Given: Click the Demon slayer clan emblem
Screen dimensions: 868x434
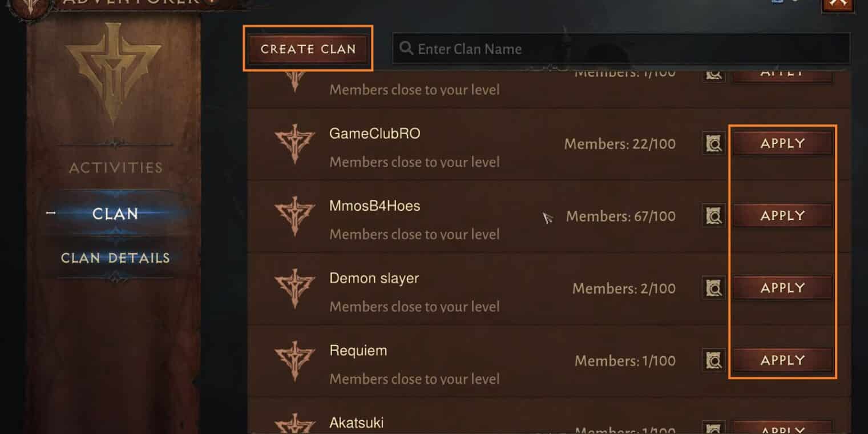Looking at the screenshot, I should click(294, 288).
